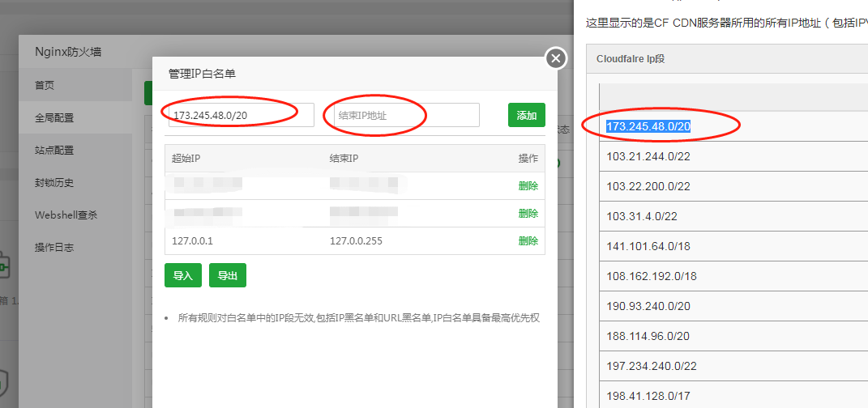868x408 pixels.
Task: Click the 127.0.0.1 start IP cell
Action: [x=193, y=241]
